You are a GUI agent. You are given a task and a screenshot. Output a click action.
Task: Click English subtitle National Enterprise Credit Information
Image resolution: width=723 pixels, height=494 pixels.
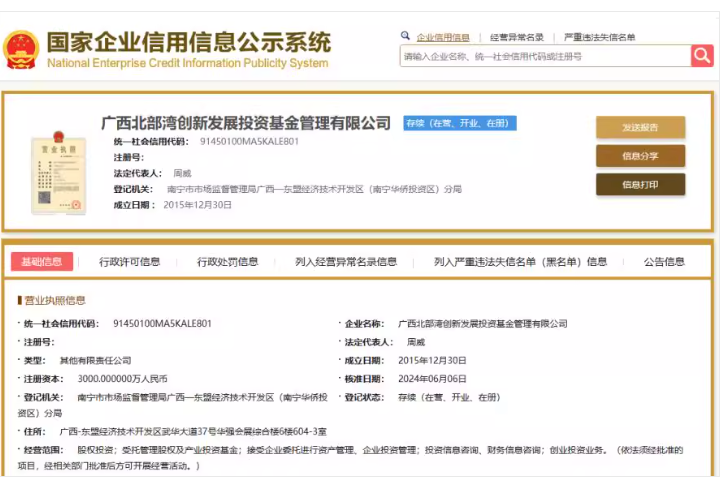[x=188, y=63]
